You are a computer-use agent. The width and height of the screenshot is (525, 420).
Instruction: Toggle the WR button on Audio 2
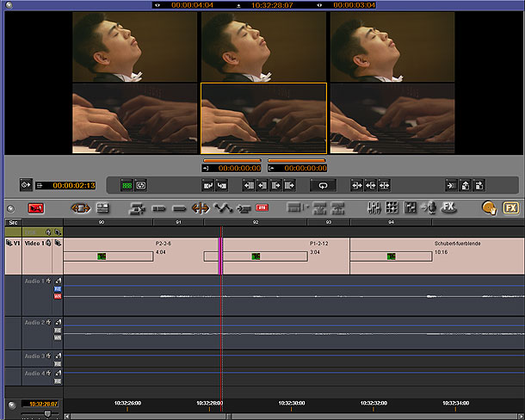click(58, 337)
